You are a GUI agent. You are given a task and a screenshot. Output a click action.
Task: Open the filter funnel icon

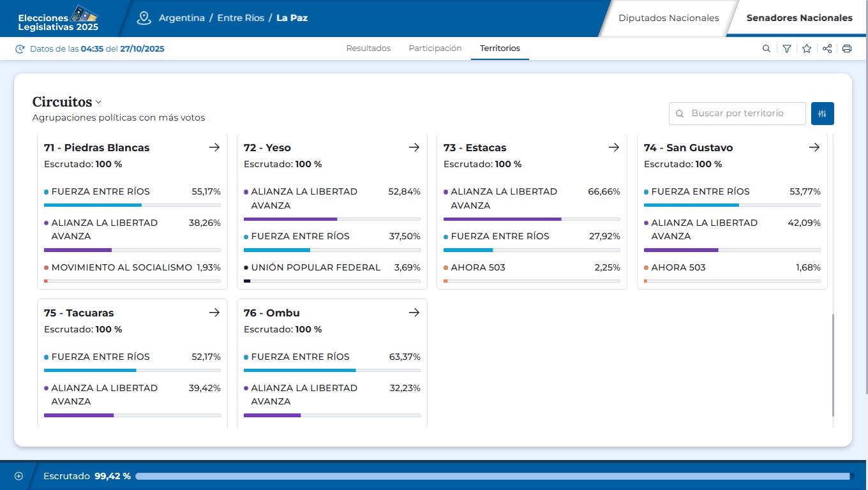[x=787, y=48]
